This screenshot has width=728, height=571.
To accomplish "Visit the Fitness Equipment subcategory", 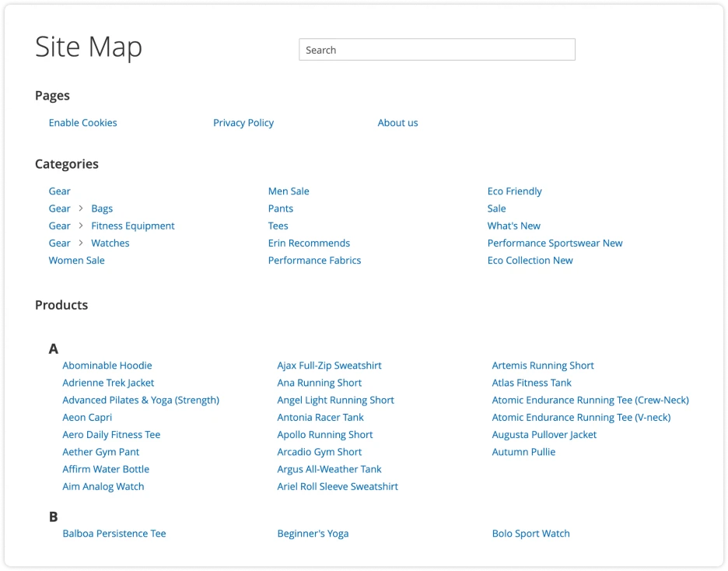I will [131, 225].
